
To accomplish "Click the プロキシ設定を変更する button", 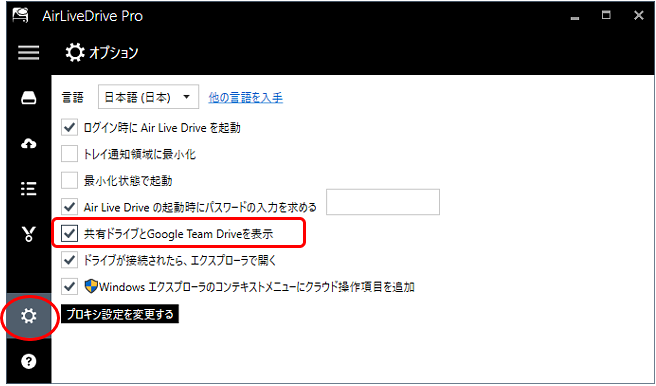I will 120,314.
